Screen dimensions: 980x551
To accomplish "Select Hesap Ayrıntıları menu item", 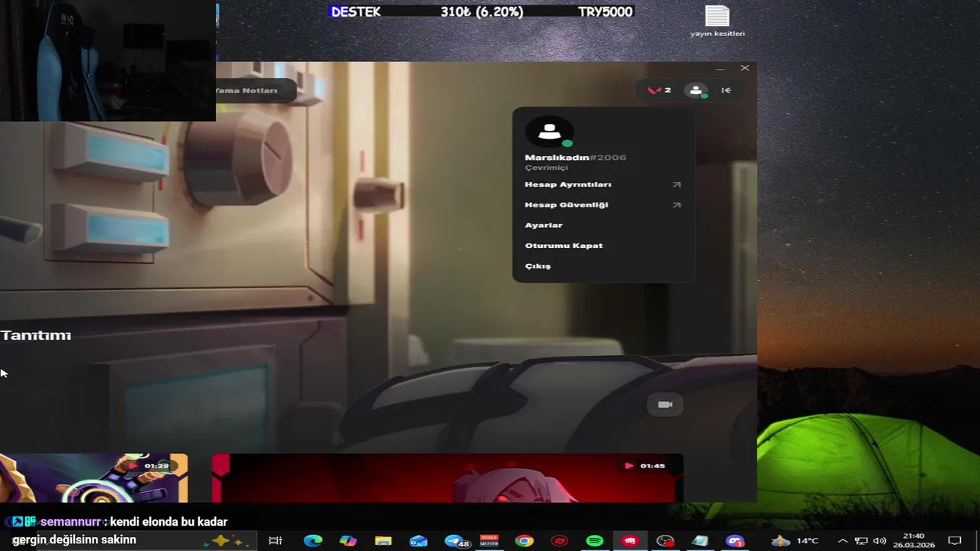I will click(568, 184).
